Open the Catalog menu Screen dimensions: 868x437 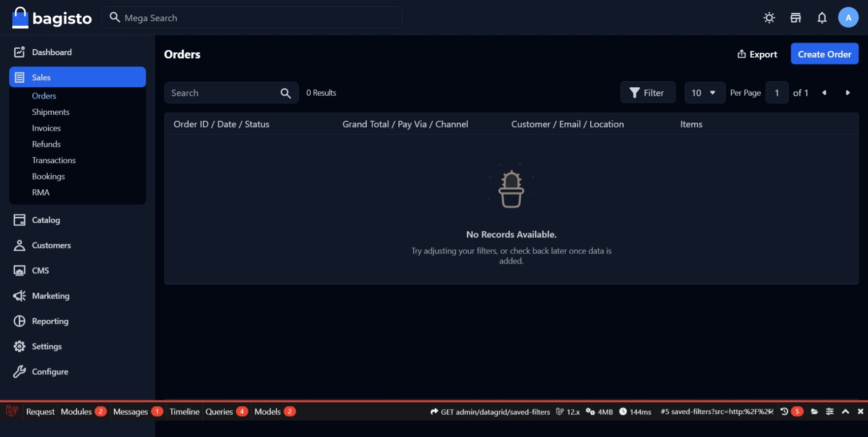point(77,220)
